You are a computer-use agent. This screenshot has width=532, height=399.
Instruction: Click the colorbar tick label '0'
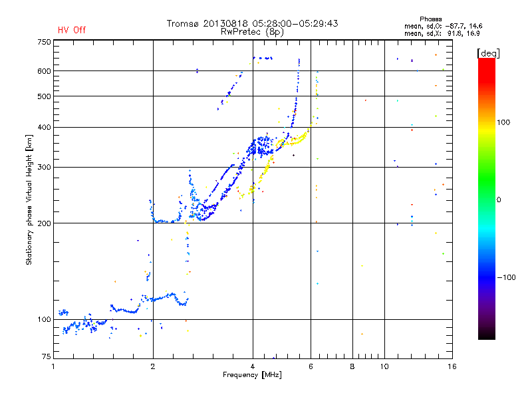point(498,199)
